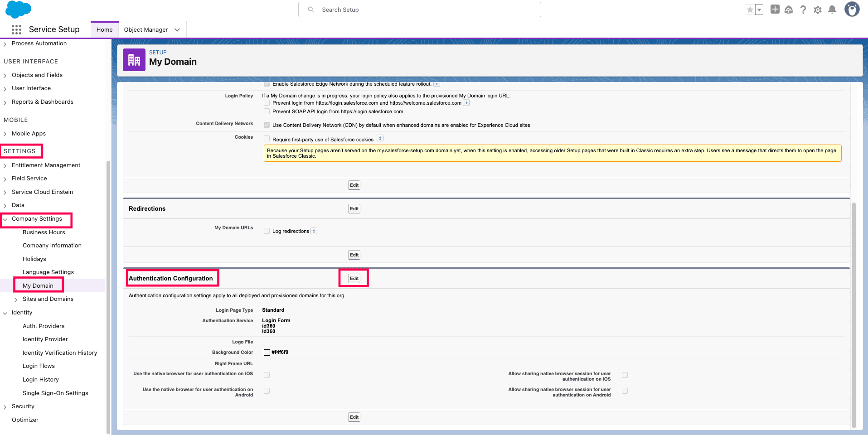Open the Setup gear icon
The width and height of the screenshot is (868, 435).
pyautogui.click(x=818, y=10)
